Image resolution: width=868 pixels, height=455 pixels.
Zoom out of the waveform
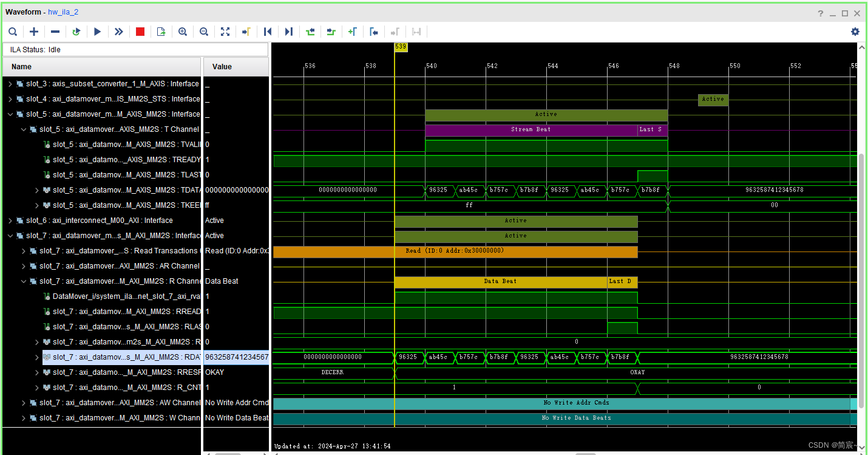coord(204,32)
